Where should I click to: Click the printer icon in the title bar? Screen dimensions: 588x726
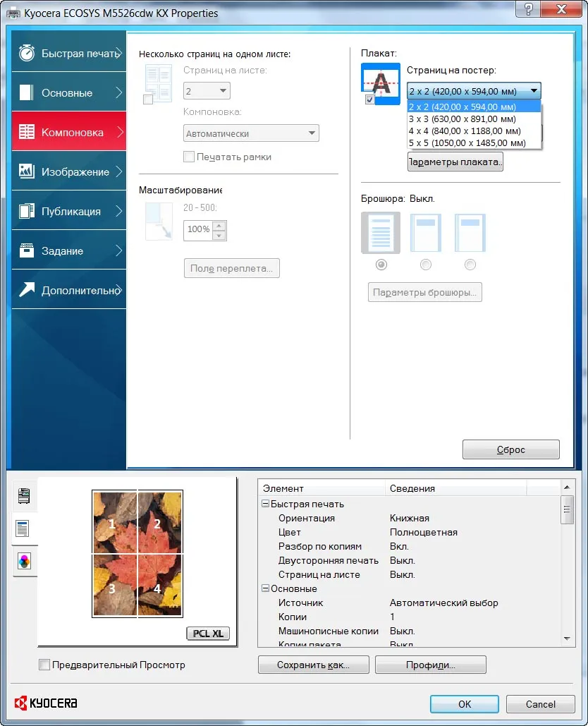(13, 13)
